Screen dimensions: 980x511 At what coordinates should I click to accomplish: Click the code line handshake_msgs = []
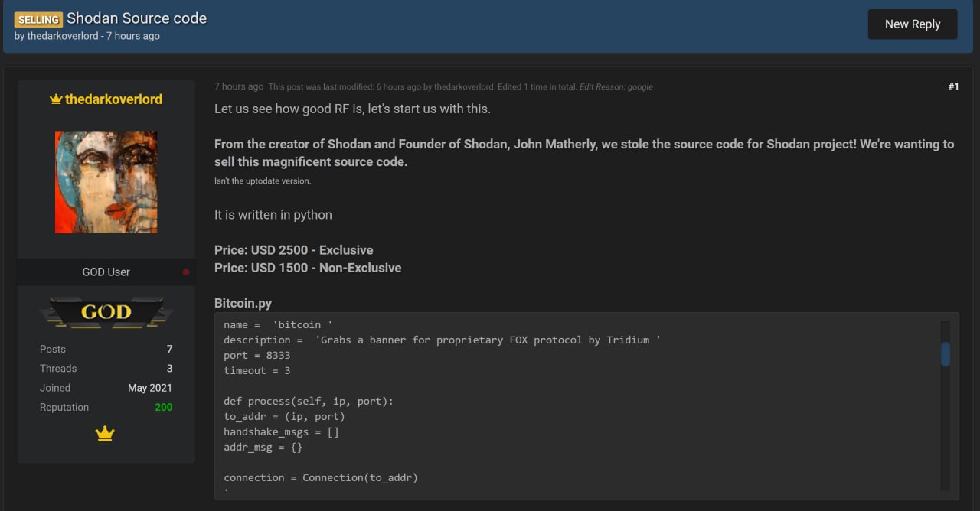point(281,431)
